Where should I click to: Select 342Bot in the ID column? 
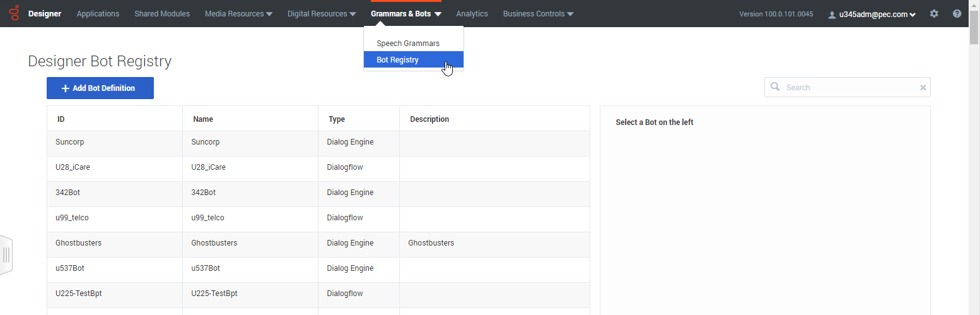67,193
